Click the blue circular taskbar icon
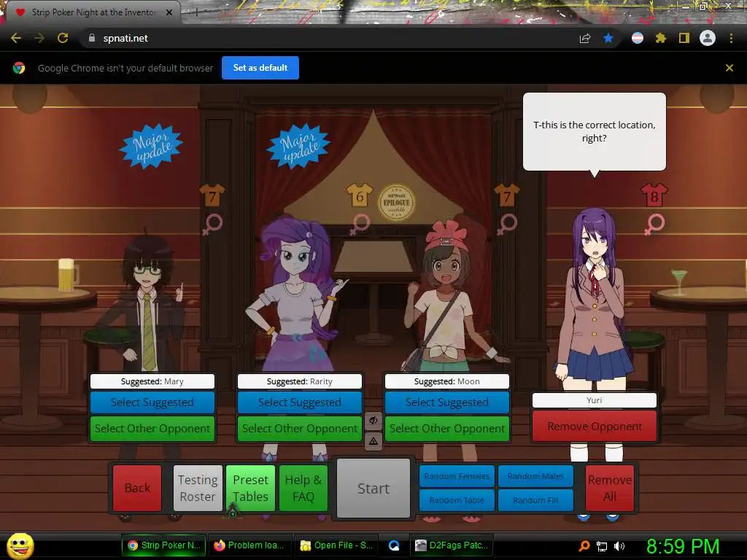This screenshot has width=747, height=560. (x=394, y=545)
